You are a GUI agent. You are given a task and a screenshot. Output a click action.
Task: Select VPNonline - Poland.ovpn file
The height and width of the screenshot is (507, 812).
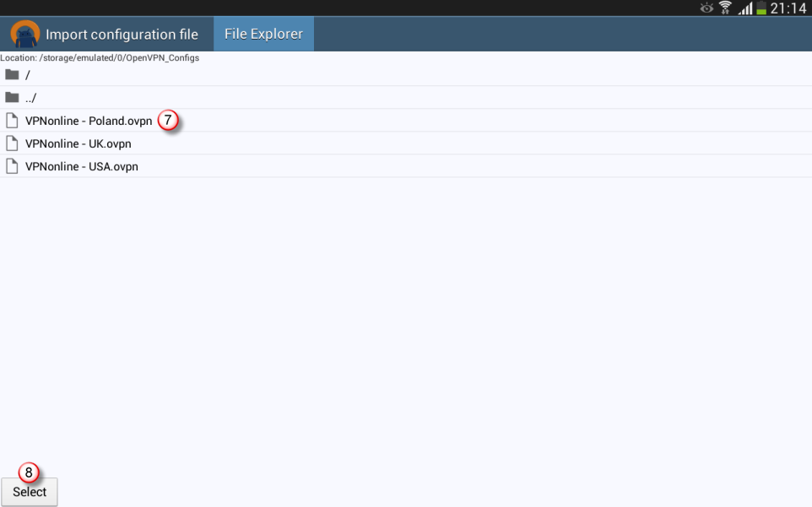(406, 121)
